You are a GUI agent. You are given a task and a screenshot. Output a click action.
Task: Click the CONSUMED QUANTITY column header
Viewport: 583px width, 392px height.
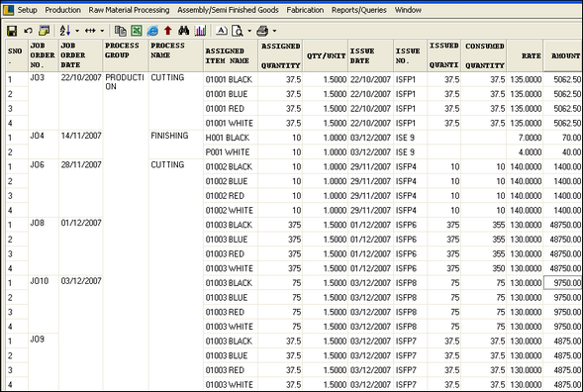tap(484, 55)
